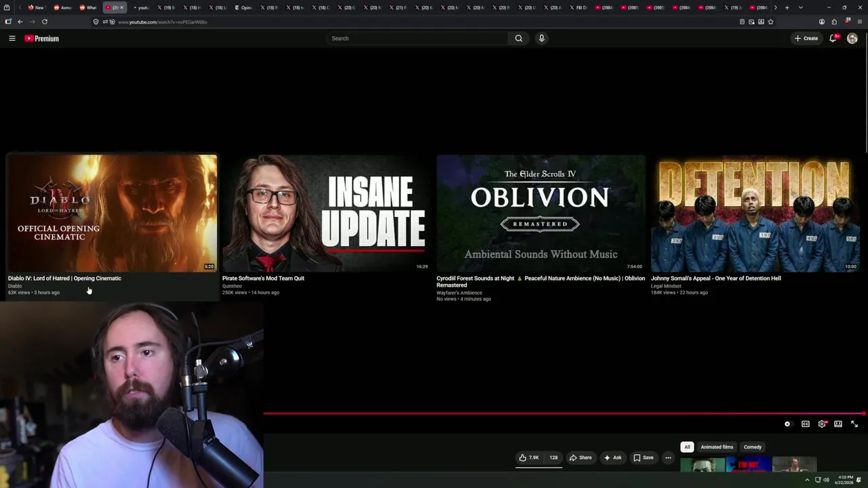Click title Pirate Software's Mod Team Quit
868x488 pixels.
[263, 279]
